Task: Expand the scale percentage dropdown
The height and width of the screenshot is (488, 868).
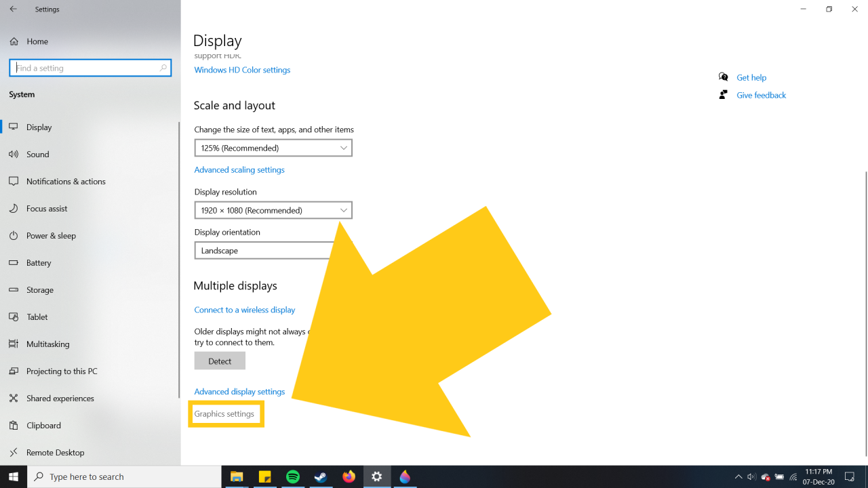Action: [273, 148]
